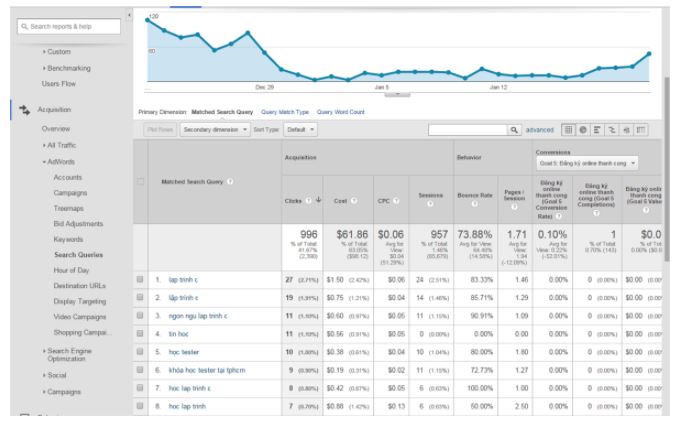The width and height of the screenshot is (690, 423).
Task: Click the chart resize handle below the graph
Action: 397,95
